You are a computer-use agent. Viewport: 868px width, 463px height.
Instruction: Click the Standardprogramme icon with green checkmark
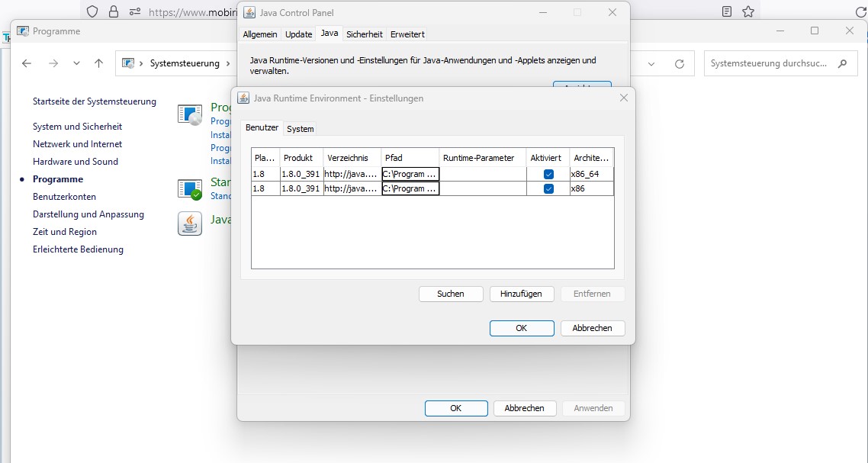189,188
